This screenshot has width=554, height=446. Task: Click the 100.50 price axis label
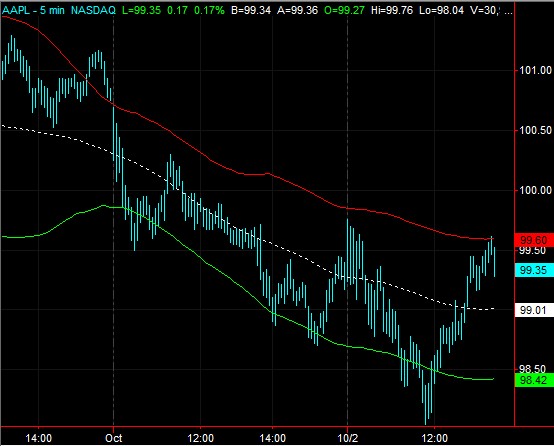tap(535, 130)
